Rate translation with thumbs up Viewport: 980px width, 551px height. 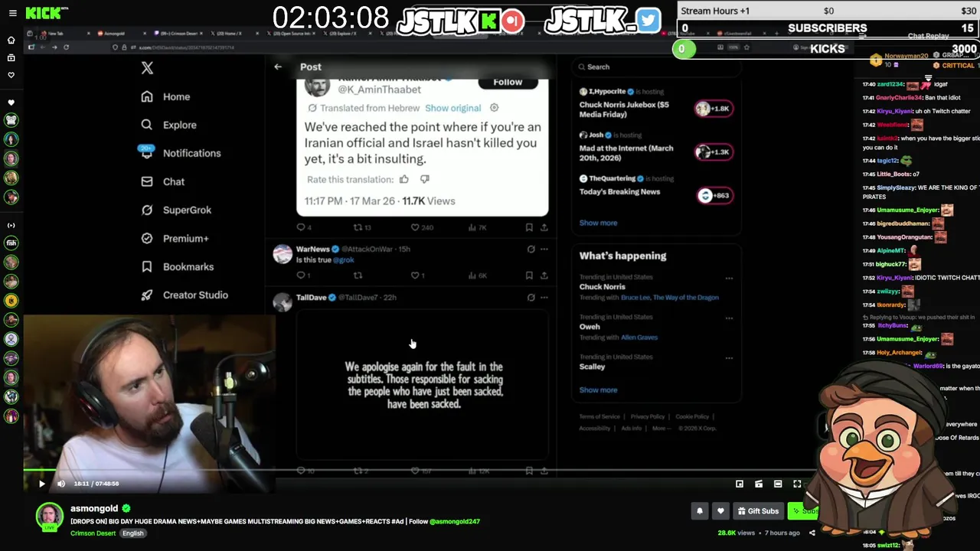(403, 179)
